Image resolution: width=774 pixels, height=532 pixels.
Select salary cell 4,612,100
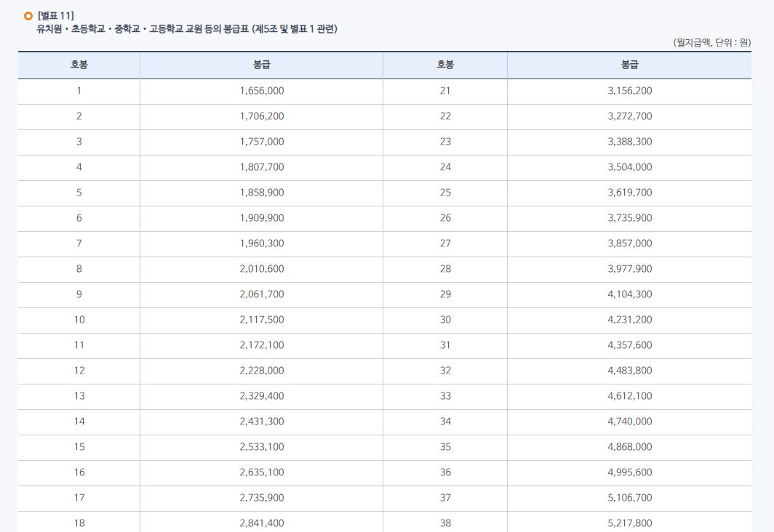coord(629,396)
